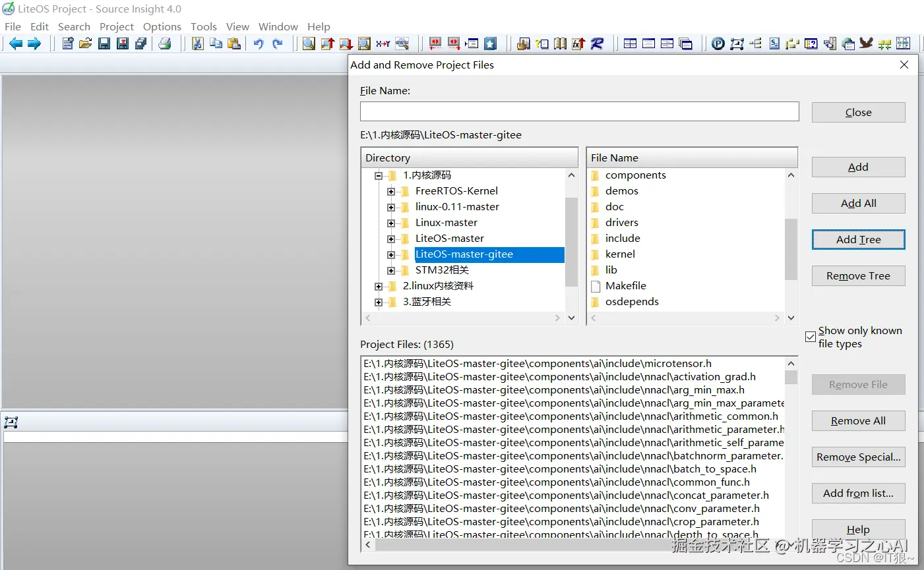Screen dimensions: 924x570
Task: Click the Paste clipboard icon
Action: 234,43
